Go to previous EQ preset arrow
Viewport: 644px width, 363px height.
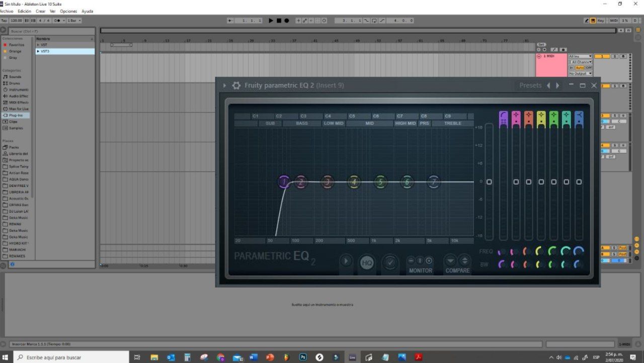point(548,85)
